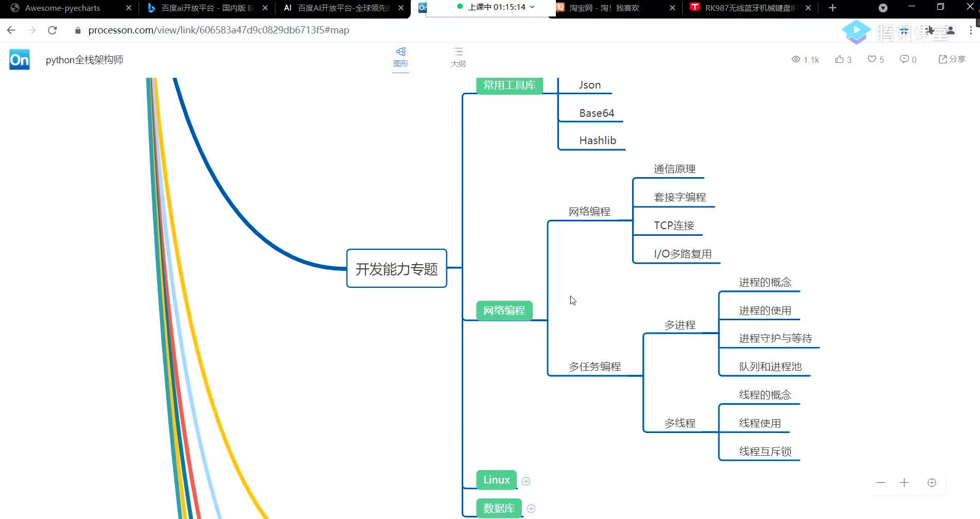Select the green 网络编程 node

coord(504,310)
